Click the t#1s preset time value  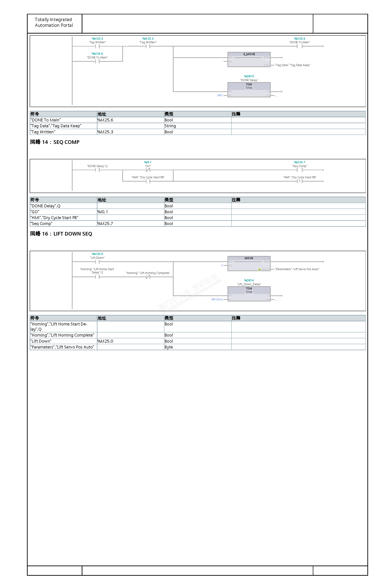click(x=220, y=95)
